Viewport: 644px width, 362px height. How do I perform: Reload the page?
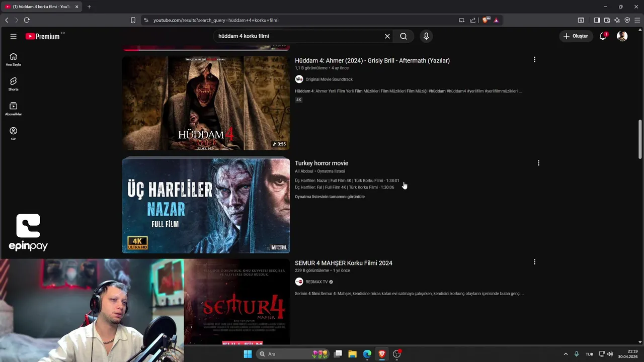pyautogui.click(x=27, y=20)
